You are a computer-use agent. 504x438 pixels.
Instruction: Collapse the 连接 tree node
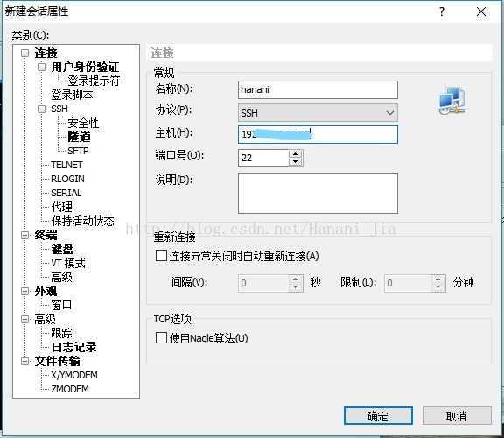tap(24, 53)
